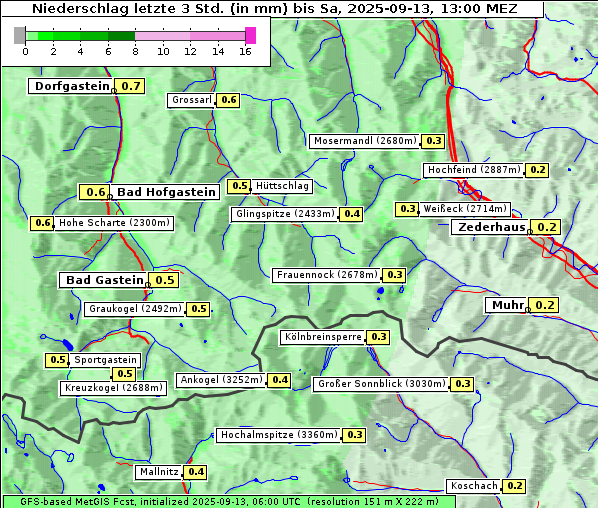Select the 0.4 value beside Mallnitz
The image size is (598, 508).
(196, 472)
